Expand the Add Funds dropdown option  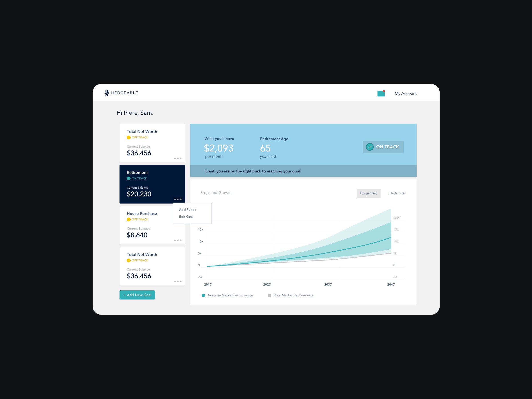[x=187, y=209]
